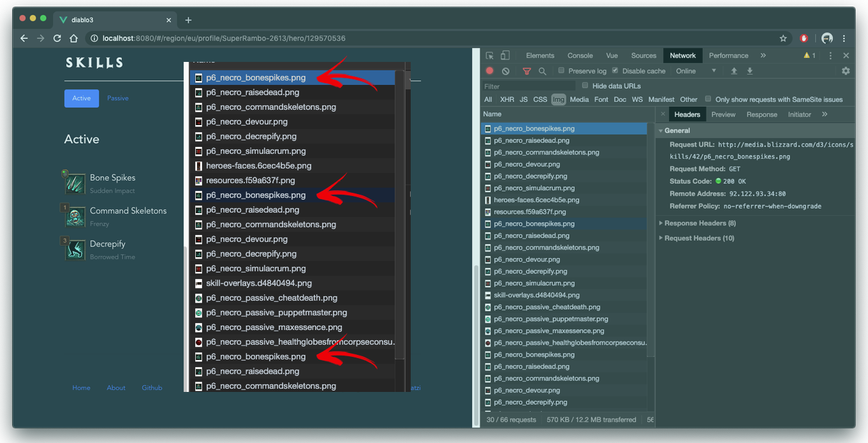Open the Initiator tab of the request

(799, 114)
